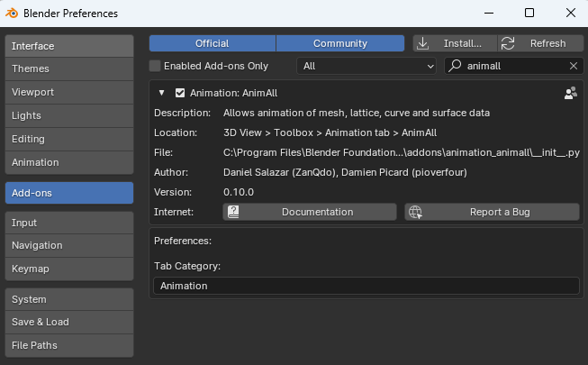Click the Documentation book icon
The width and height of the screenshot is (588, 365).
pyautogui.click(x=233, y=212)
